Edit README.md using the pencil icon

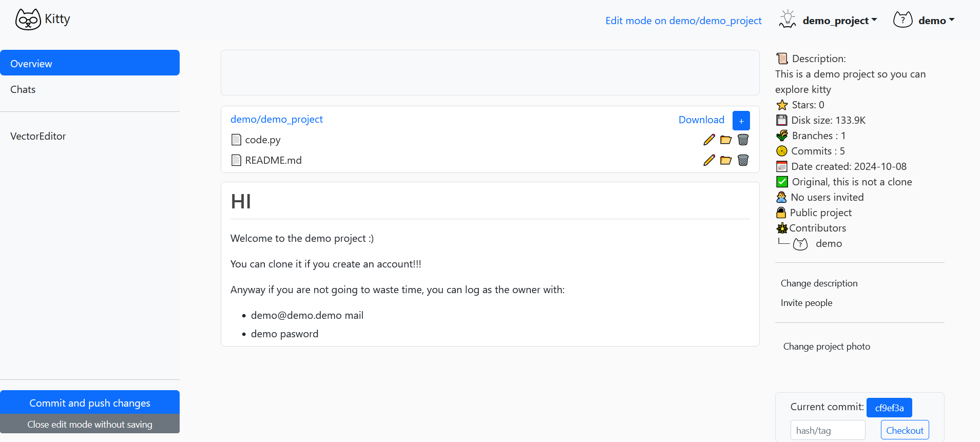[x=709, y=160]
